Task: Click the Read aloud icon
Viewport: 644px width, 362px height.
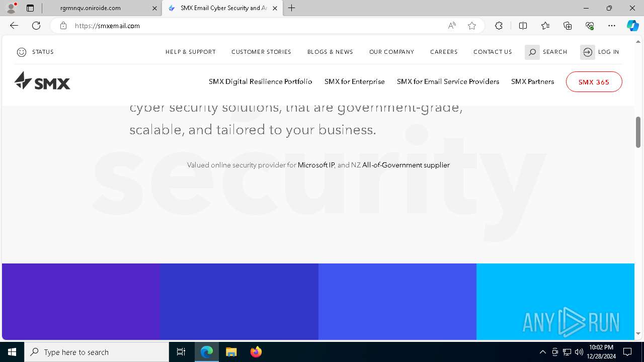Action: [452, 26]
